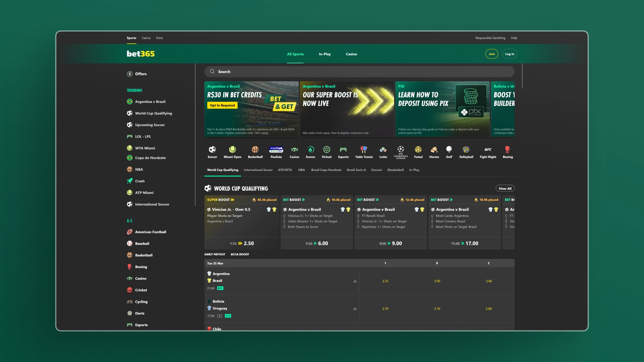Screen dimensions: 644x362
Task: Click the Early Payout label
Action: click(x=215, y=254)
